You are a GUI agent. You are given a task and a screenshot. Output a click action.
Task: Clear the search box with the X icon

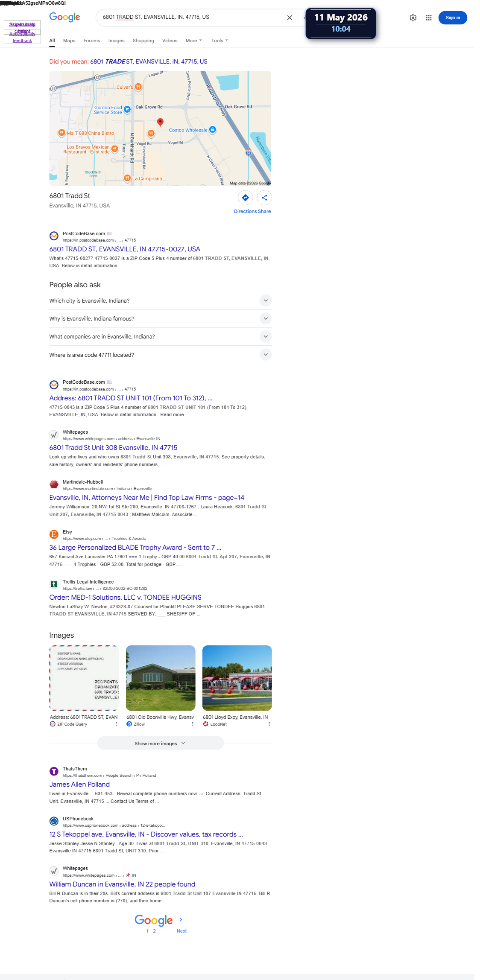[290, 17]
